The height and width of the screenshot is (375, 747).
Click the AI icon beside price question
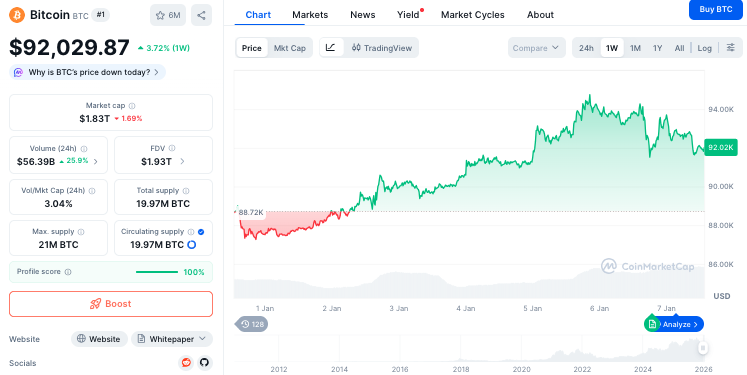coord(19,72)
